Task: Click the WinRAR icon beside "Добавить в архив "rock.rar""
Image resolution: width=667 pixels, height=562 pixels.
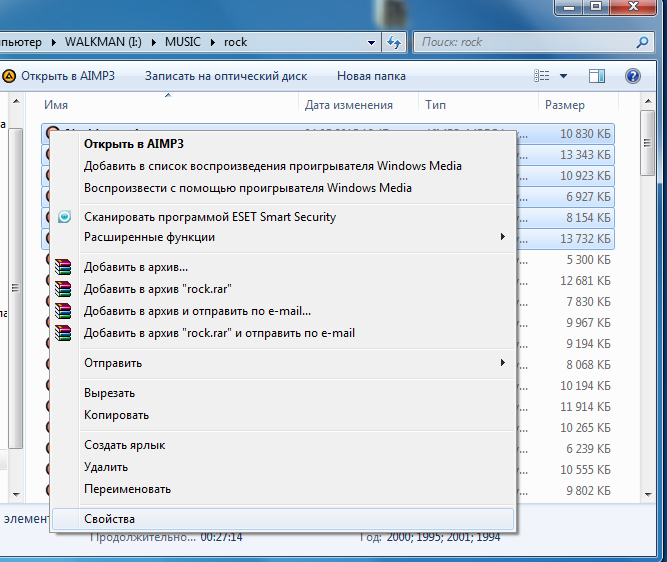Action: point(65,289)
